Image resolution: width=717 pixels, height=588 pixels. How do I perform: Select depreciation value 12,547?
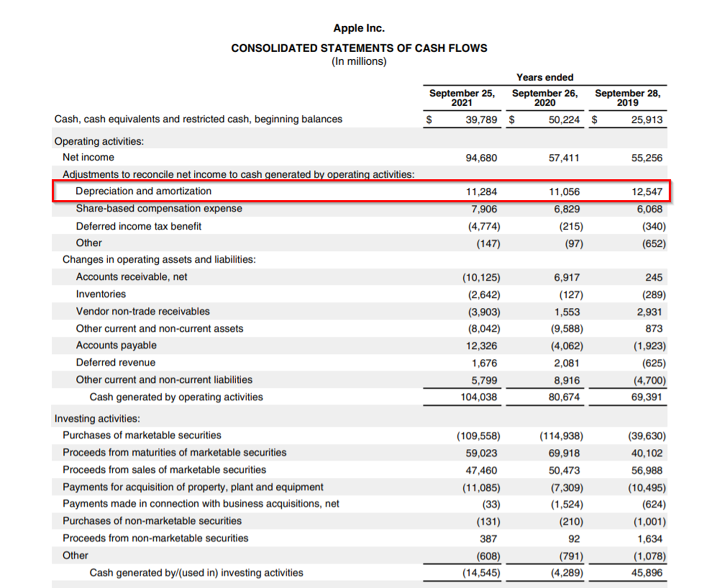647,192
